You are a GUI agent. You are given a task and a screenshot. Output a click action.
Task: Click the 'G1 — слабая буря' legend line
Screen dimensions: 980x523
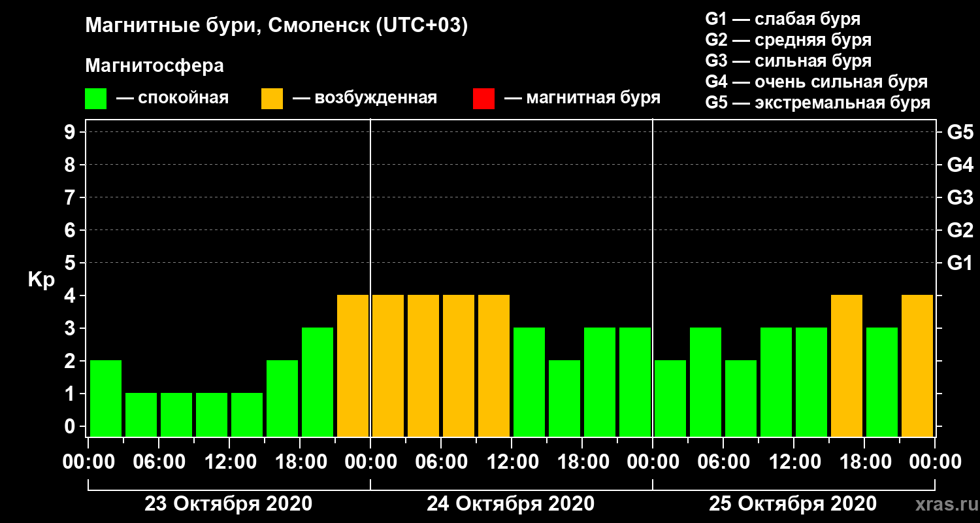tap(783, 18)
